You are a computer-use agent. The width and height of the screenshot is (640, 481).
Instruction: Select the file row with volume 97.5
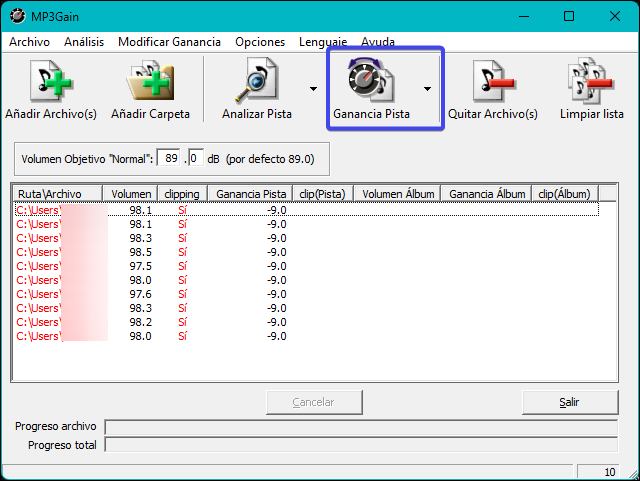click(307, 266)
